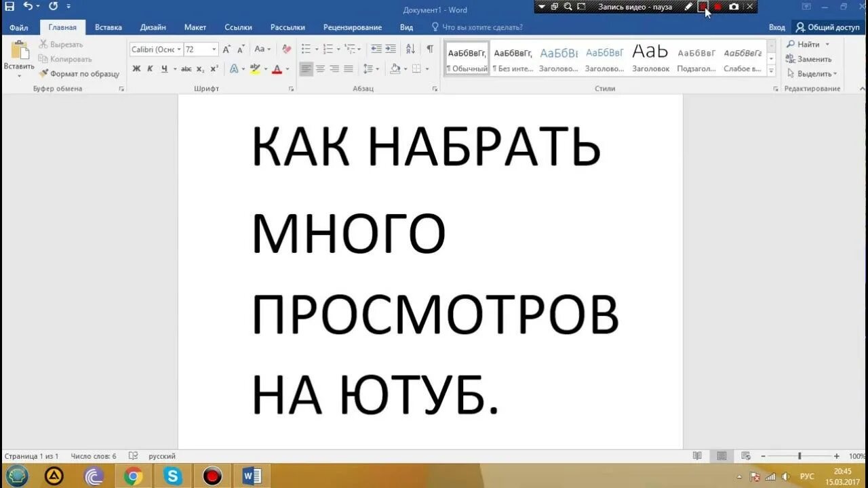Click the multilevel list icon
Image resolution: width=868 pixels, height=488 pixels.
[350, 49]
